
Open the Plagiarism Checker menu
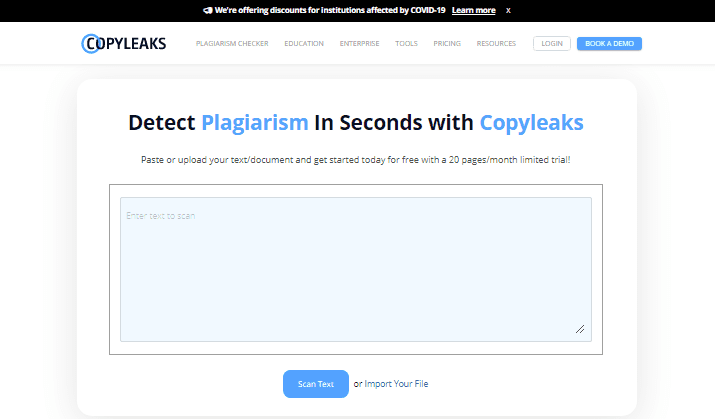(x=232, y=43)
